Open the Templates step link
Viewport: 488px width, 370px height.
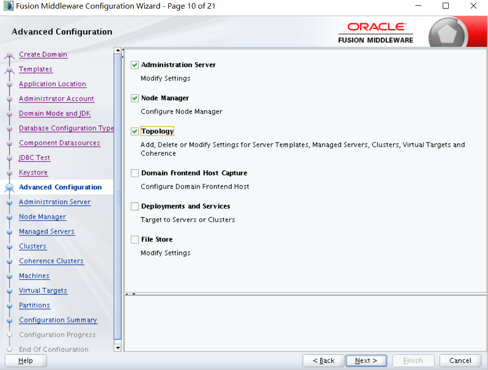36,69
